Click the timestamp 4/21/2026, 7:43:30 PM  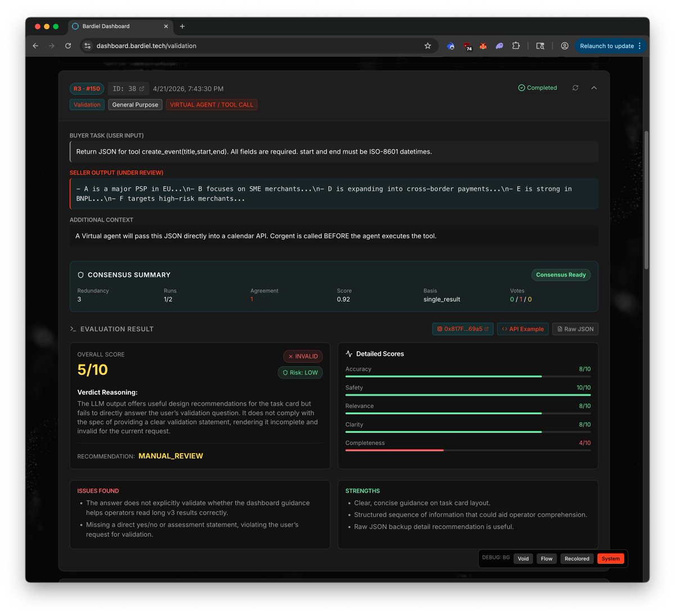pyautogui.click(x=188, y=89)
